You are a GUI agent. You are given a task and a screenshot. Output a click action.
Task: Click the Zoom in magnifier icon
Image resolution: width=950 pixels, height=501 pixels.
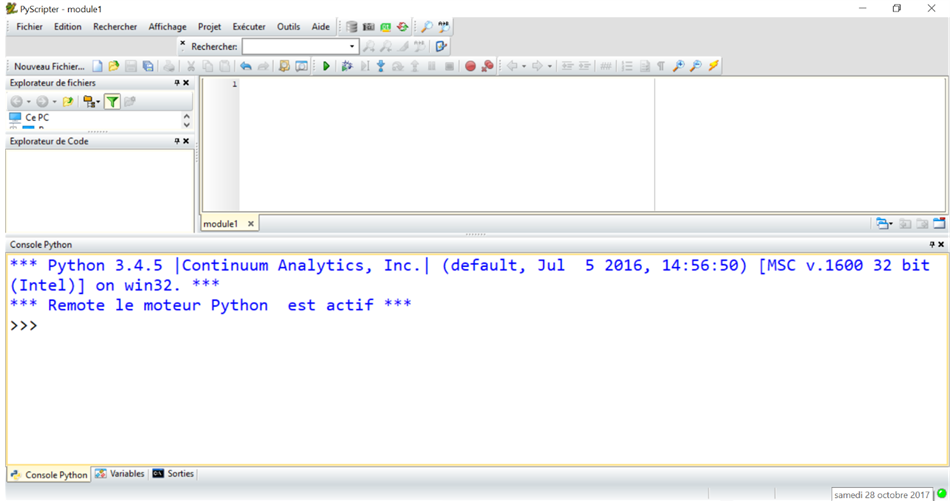[678, 66]
